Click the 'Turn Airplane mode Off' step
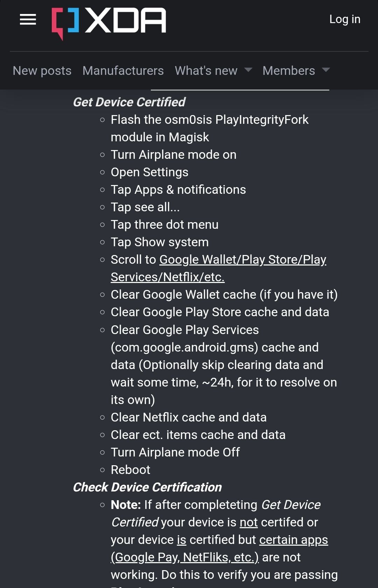The width and height of the screenshot is (378, 588). 175,452
